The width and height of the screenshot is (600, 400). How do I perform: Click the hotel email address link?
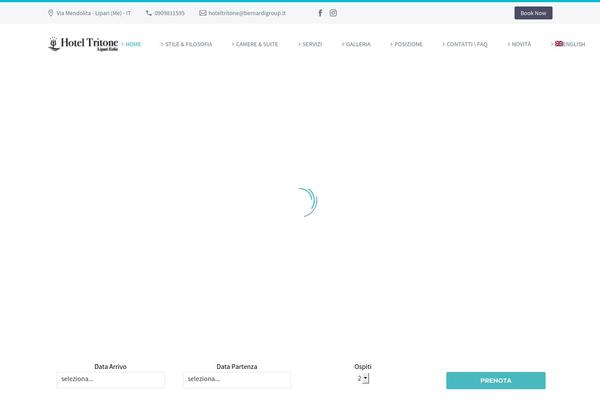coord(247,13)
